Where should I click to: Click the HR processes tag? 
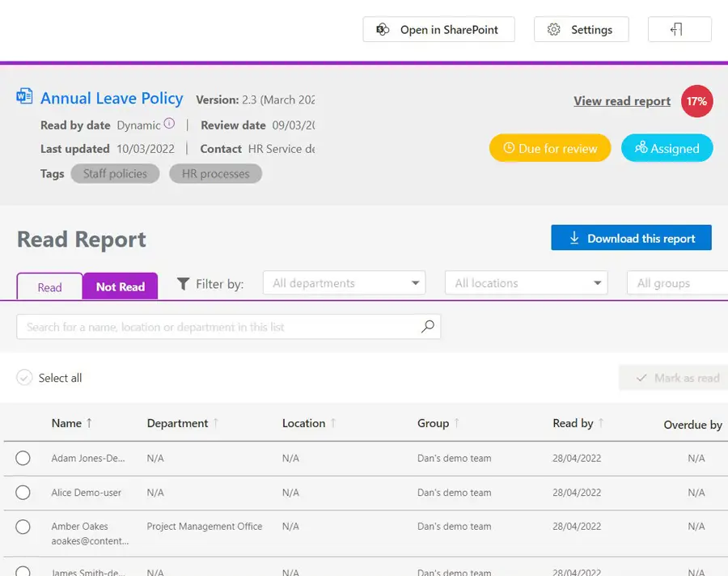215,174
